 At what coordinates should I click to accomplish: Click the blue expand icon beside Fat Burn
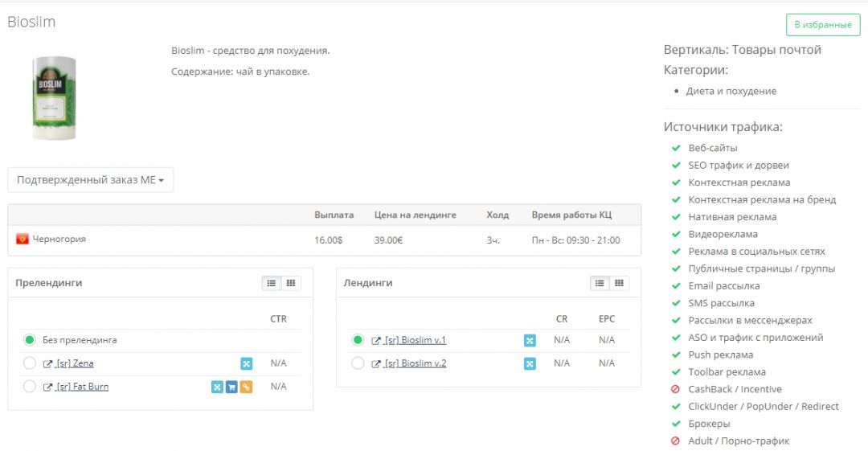coord(217,387)
